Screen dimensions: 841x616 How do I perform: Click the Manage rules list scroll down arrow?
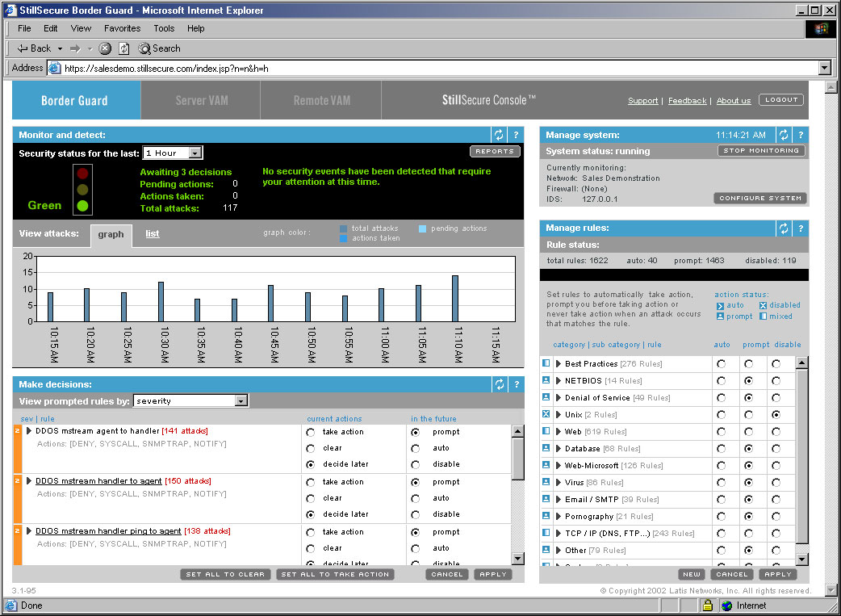(801, 559)
